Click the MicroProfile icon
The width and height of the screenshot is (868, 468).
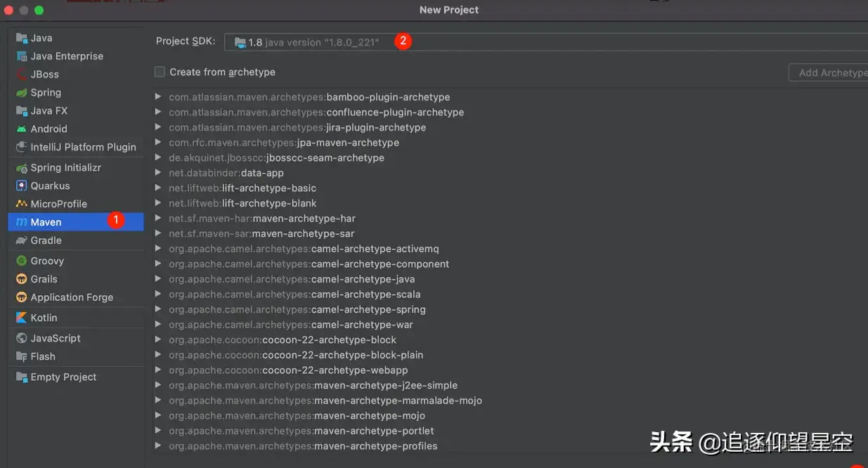[x=22, y=204]
